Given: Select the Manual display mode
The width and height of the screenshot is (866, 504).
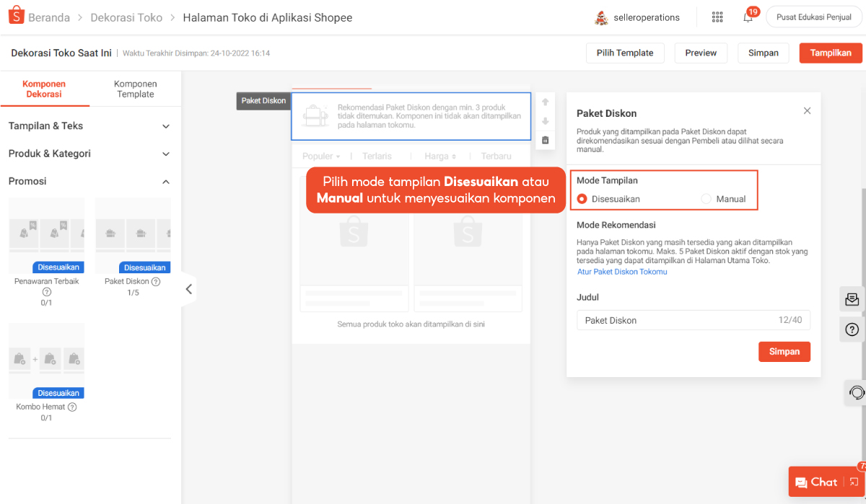Looking at the screenshot, I should (707, 199).
